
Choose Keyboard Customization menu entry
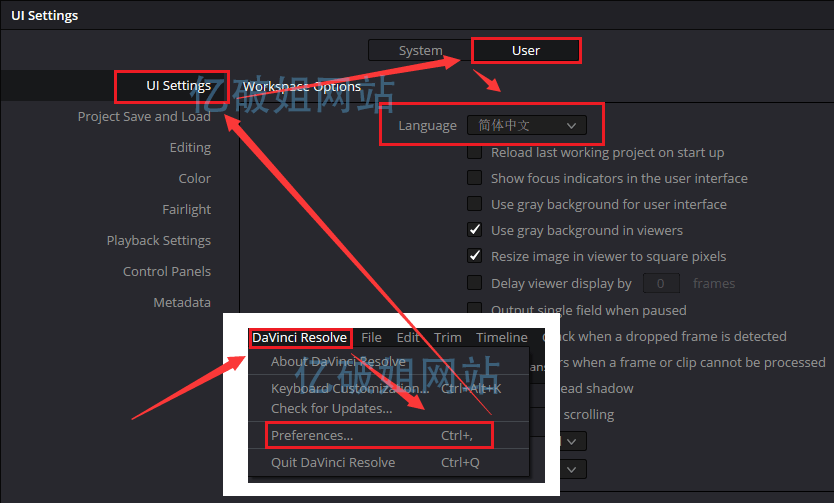(x=388, y=389)
